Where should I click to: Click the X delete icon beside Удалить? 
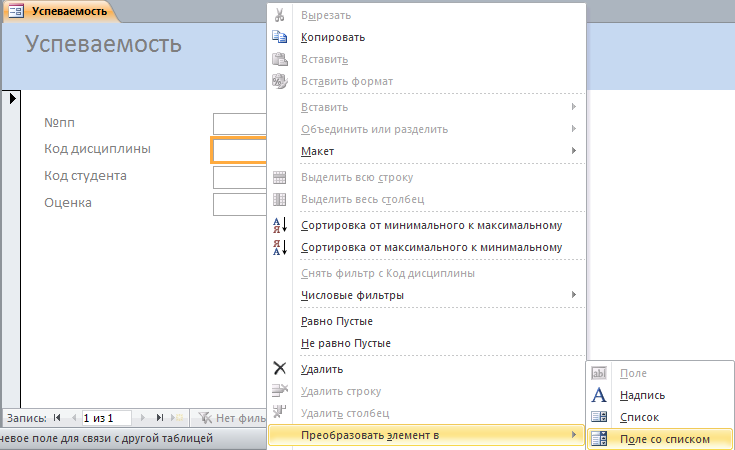[280, 368]
